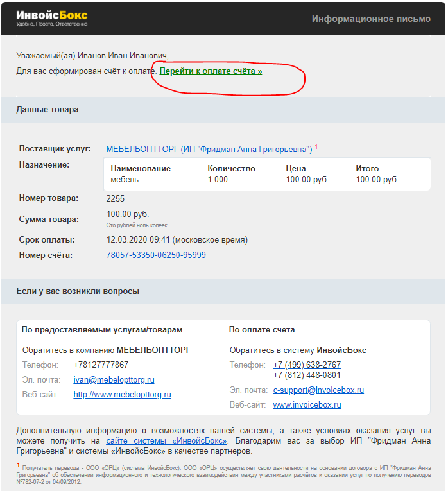Call phone +7 (499) 638-2767
Image resolution: width=448 pixels, height=491 pixels.
tap(307, 365)
